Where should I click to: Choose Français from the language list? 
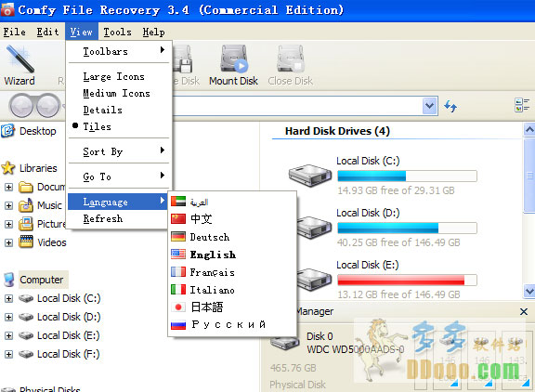coord(212,272)
